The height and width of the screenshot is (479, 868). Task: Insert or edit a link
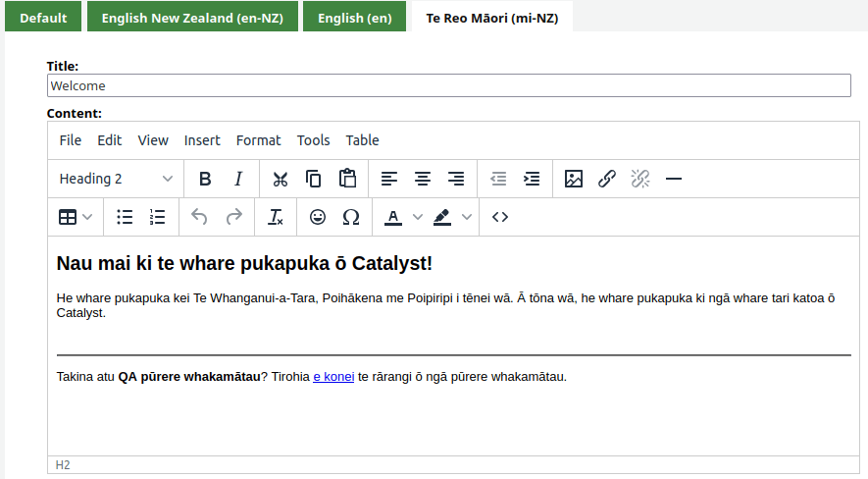(607, 179)
